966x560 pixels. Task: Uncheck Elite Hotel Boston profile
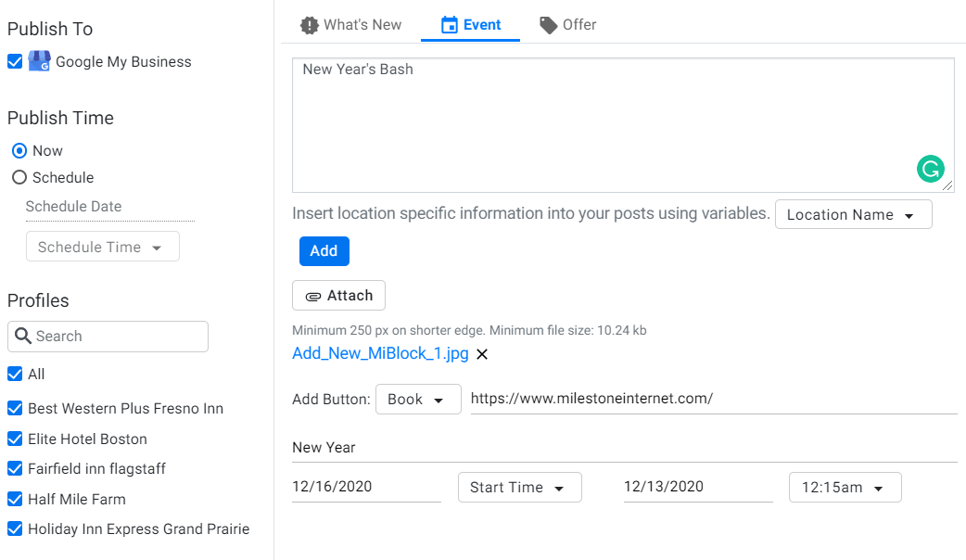click(15, 439)
